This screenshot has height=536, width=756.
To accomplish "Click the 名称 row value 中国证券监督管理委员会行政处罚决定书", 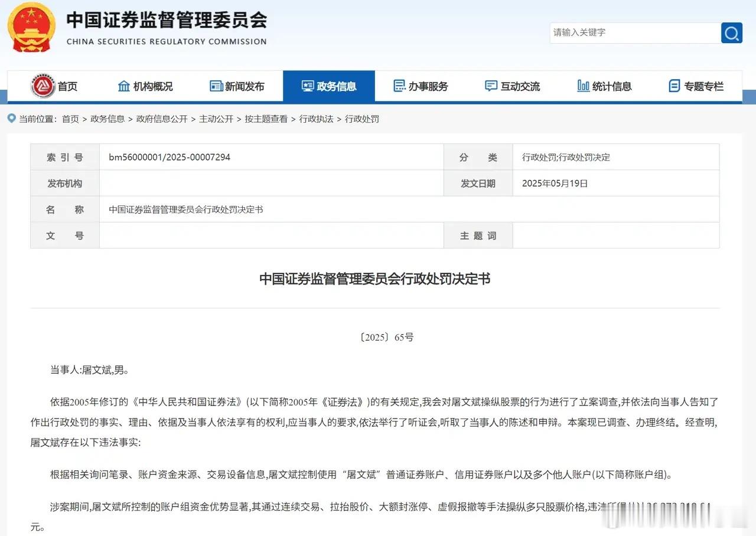I will coord(186,209).
